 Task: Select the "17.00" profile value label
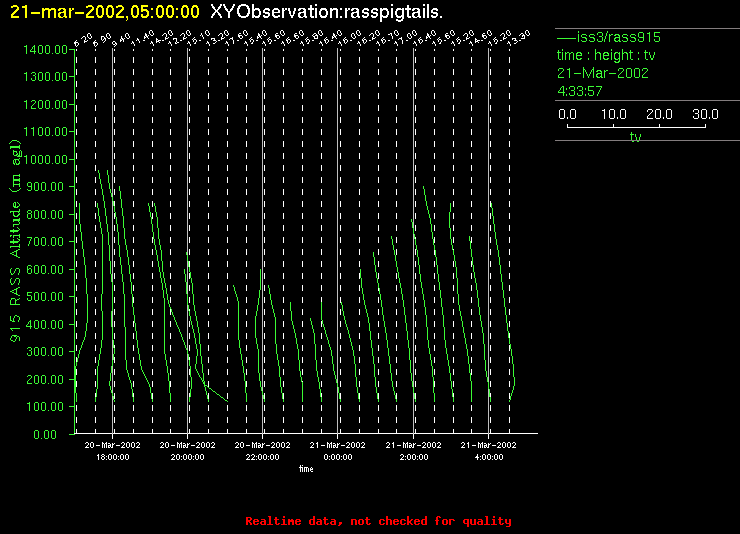pyautogui.click(x=405, y=38)
